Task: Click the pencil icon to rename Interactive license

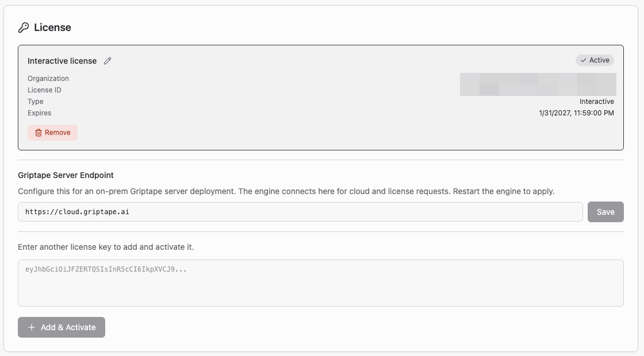Action: tap(108, 61)
